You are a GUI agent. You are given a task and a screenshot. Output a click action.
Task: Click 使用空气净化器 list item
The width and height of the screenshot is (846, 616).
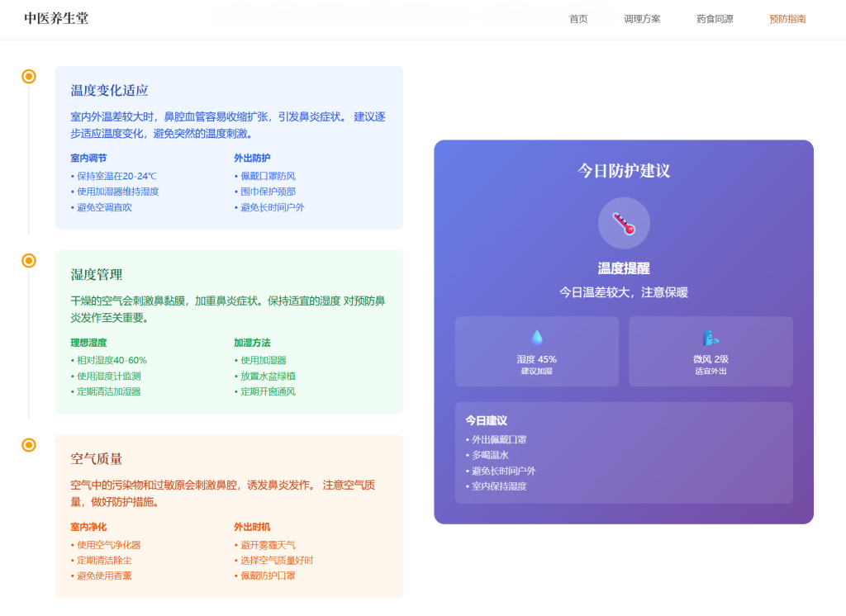(108, 545)
